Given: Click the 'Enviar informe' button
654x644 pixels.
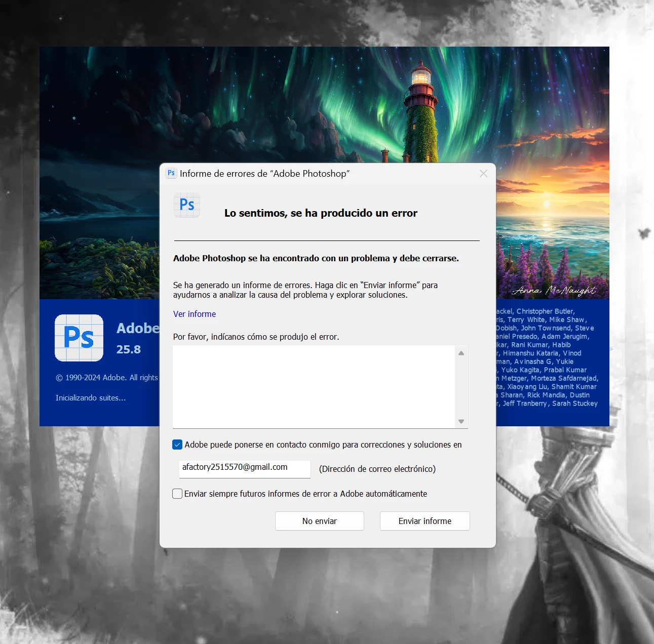Looking at the screenshot, I should (x=425, y=521).
